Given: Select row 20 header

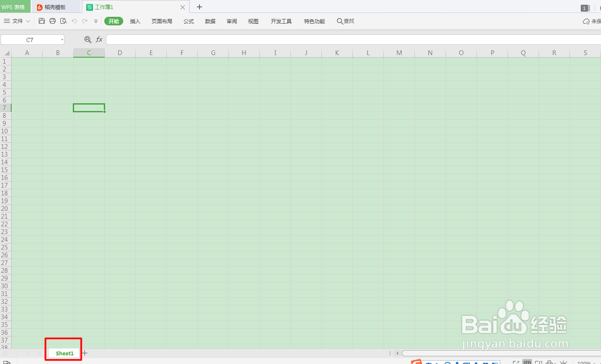Looking at the screenshot, I should 6,209.
